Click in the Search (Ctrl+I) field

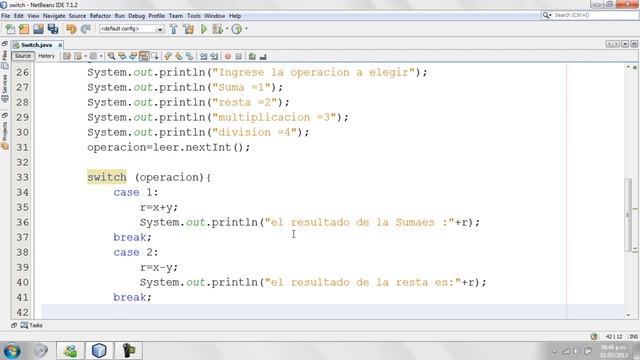[594, 15]
